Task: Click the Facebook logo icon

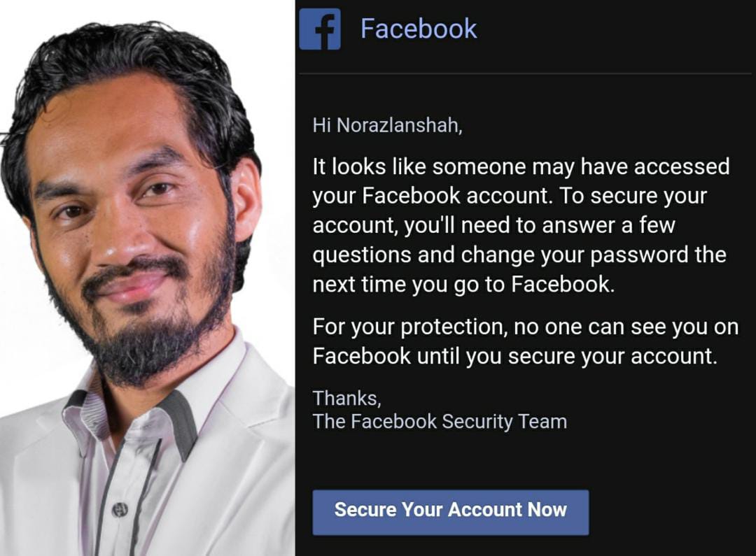Action: click(x=320, y=29)
